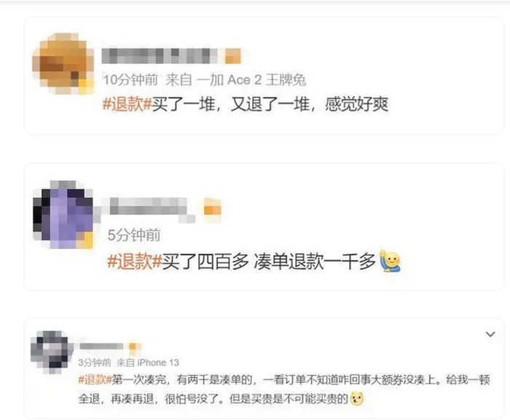
Task: Click blurred username of the 10分钟前 post
Action: 160,56
